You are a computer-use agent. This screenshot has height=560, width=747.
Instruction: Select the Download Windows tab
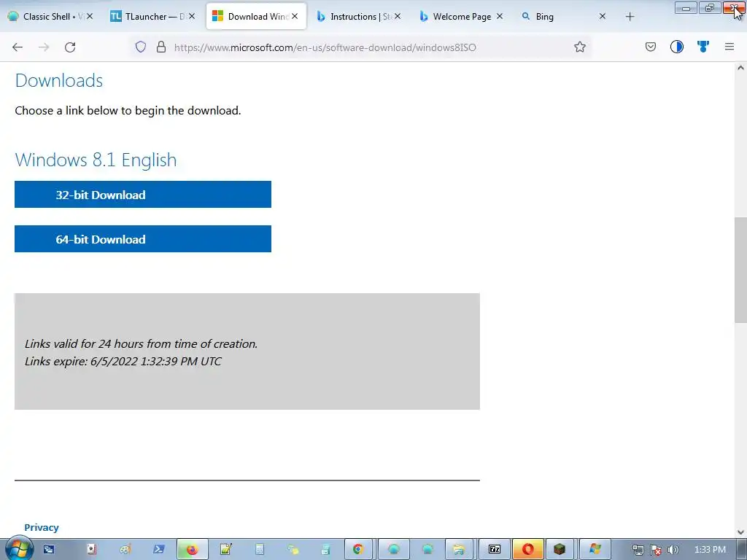coord(256,17)
